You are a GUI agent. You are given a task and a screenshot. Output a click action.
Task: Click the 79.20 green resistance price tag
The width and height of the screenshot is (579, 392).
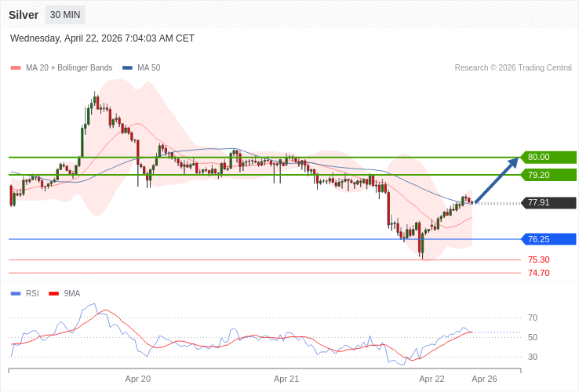pyautogui.click(x=548, y=175)
